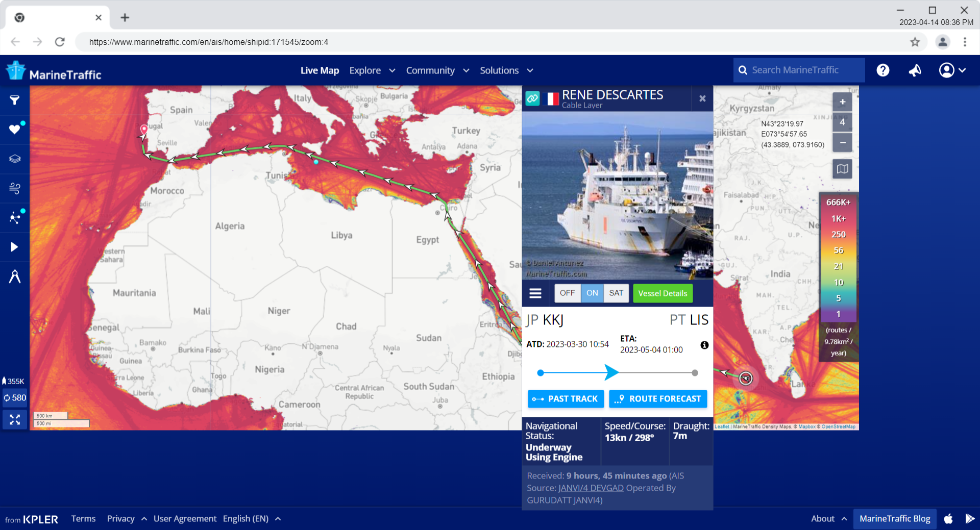980x530 pixels.
Task: Open the JANVI/4 DEVGAD AIS source link
Action: [x=591, y=488]
